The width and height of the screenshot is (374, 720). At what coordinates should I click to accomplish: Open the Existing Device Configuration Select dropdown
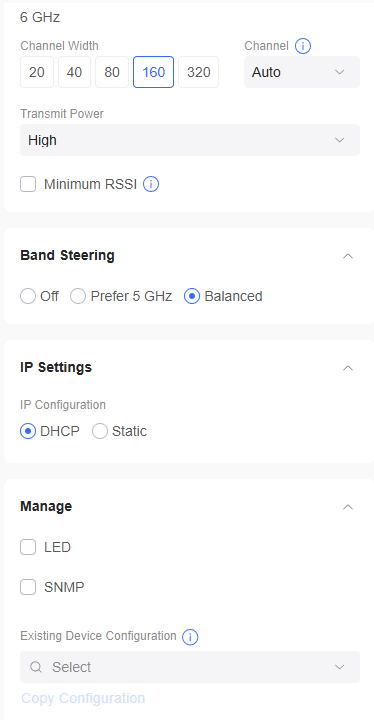(190, 667)
